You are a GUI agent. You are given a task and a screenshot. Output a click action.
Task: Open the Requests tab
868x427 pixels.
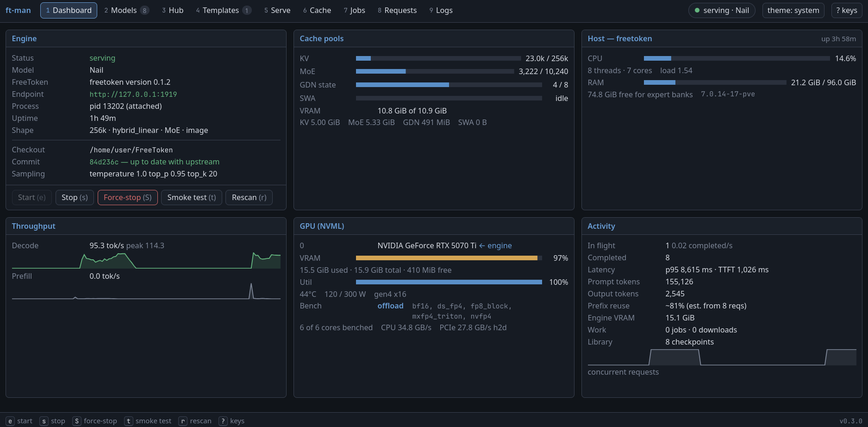pyautogui.click(x=397, y=10)
